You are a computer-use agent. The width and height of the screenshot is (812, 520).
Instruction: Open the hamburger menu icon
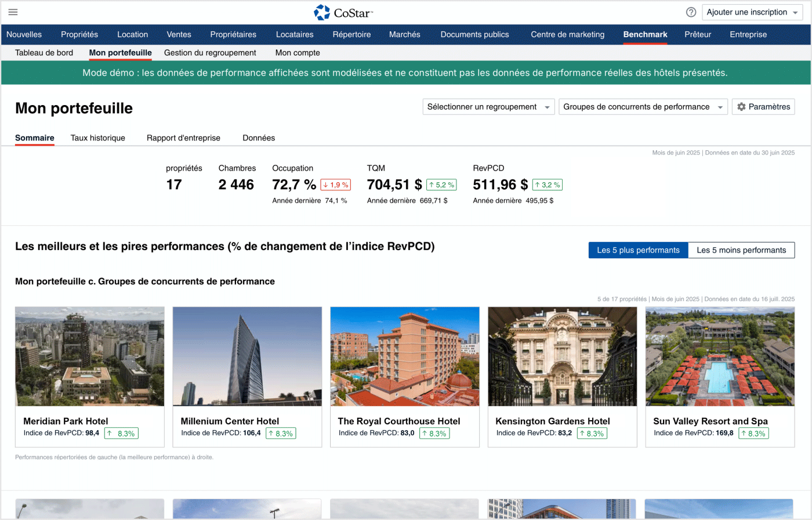click(x=13, y=12)
